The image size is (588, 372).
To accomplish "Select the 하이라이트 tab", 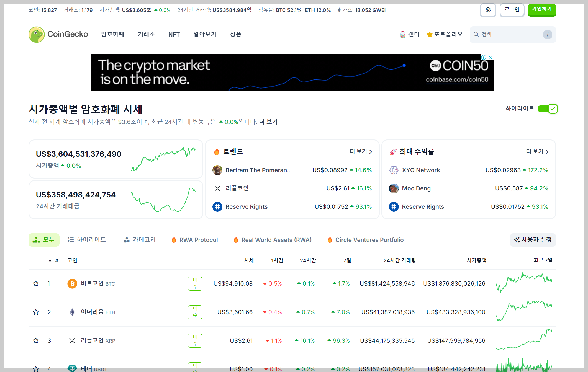I will [87, 240].
